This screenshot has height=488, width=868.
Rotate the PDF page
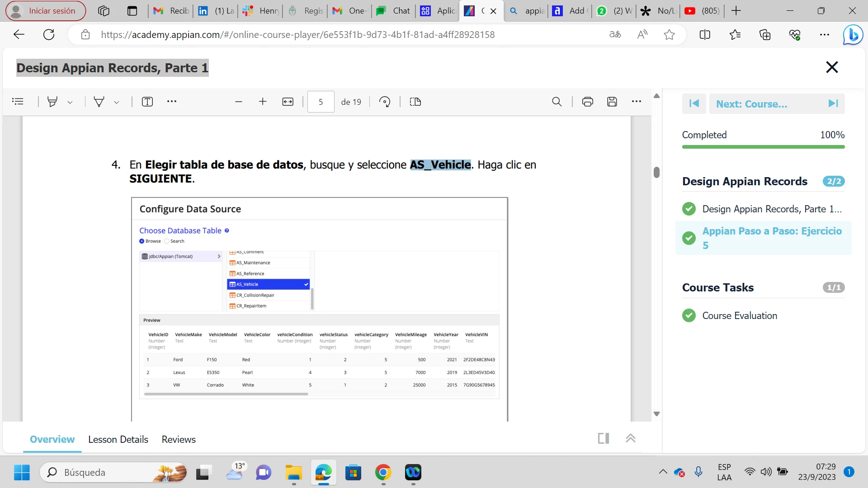click(x=385, y=102)
